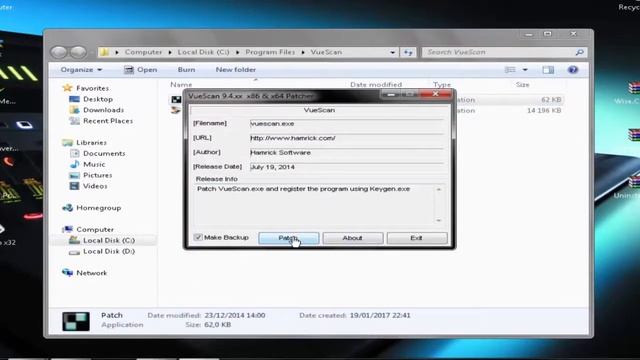Toggle the Make Backup checkbox
The image size is (640, 360).
click(198, 237)
